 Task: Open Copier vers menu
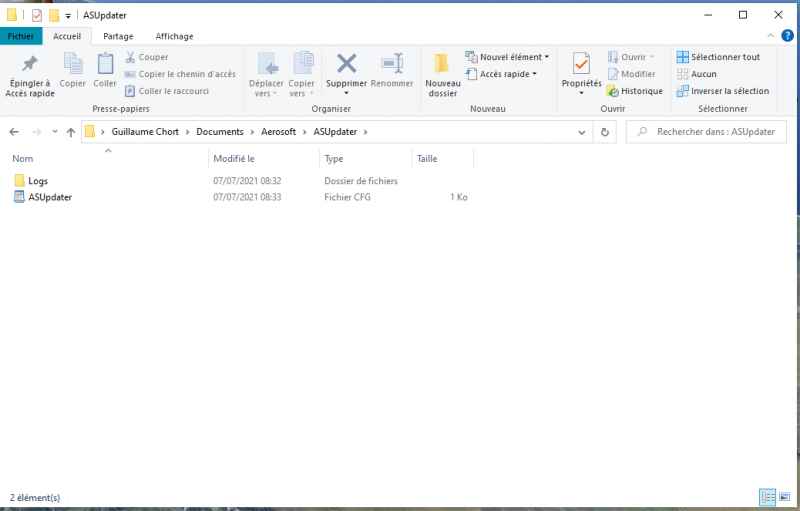[302, 74]
